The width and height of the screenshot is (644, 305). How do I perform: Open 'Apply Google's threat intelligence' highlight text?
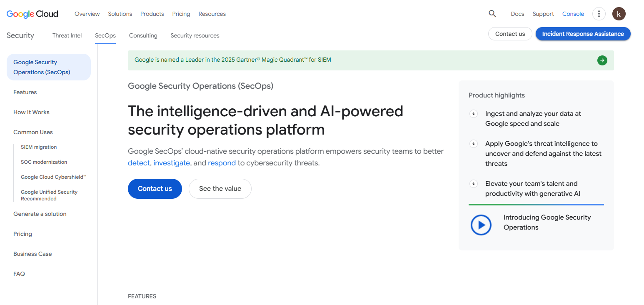pyautogui.click(x=543, y=154)
